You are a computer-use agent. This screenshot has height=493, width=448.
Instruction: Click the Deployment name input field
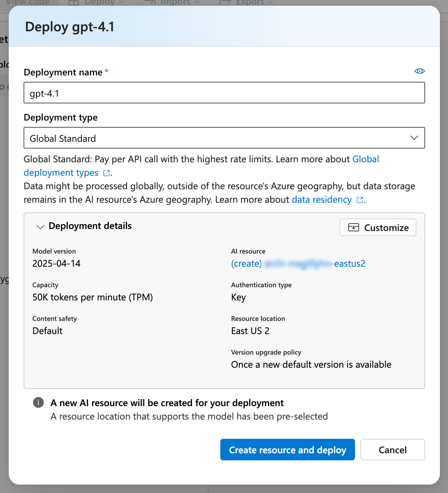[224, 93]
